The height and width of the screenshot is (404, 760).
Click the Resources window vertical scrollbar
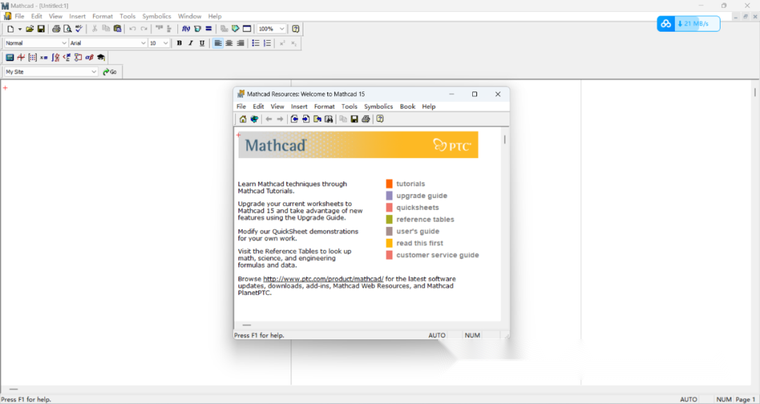click(x=505, y=140)
